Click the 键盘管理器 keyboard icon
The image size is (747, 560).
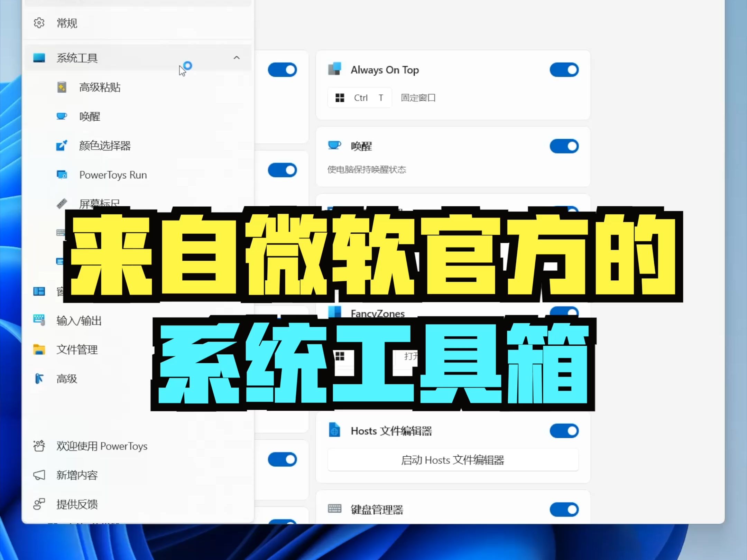[334, 508]
